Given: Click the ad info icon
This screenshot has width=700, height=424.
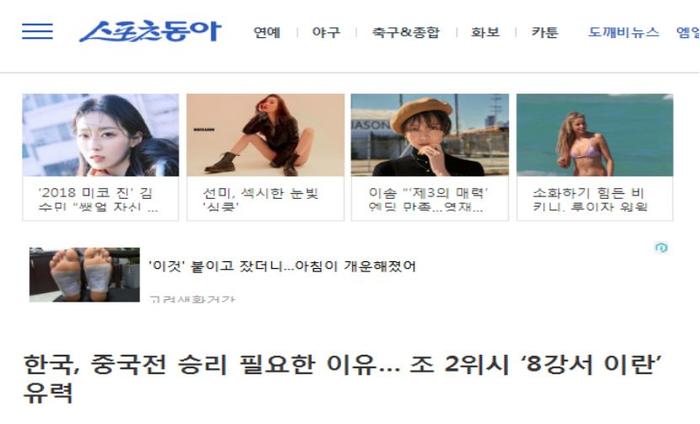Looking at the screenshot, I should [661, 248].
